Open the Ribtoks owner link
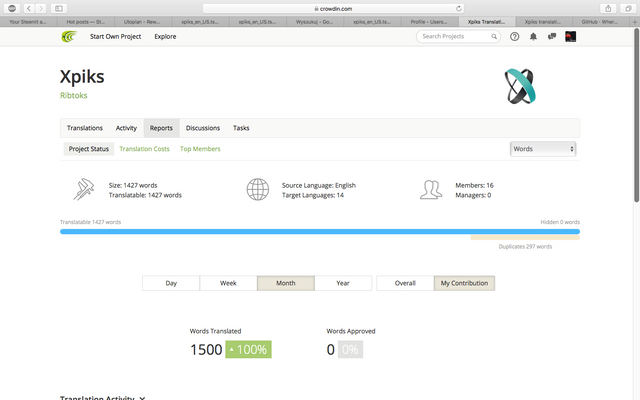The width and height of the screenshot is (640, 400). (x=73, y=95)
